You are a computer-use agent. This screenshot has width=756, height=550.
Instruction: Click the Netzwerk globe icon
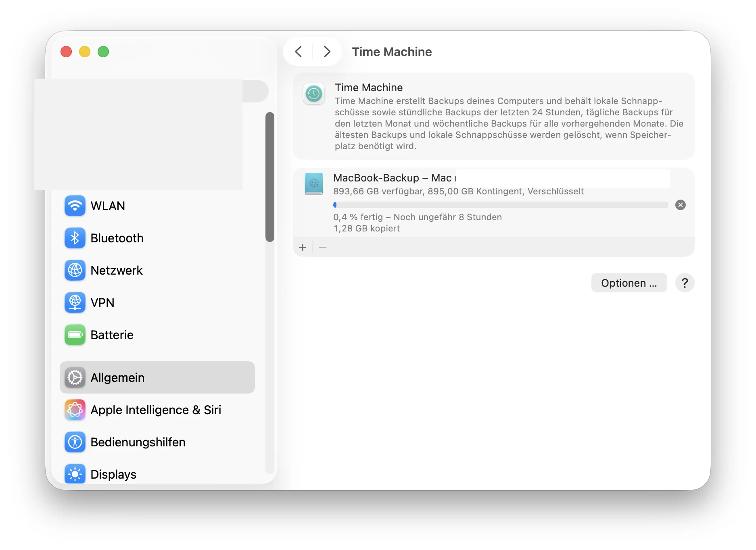point(75,270)
